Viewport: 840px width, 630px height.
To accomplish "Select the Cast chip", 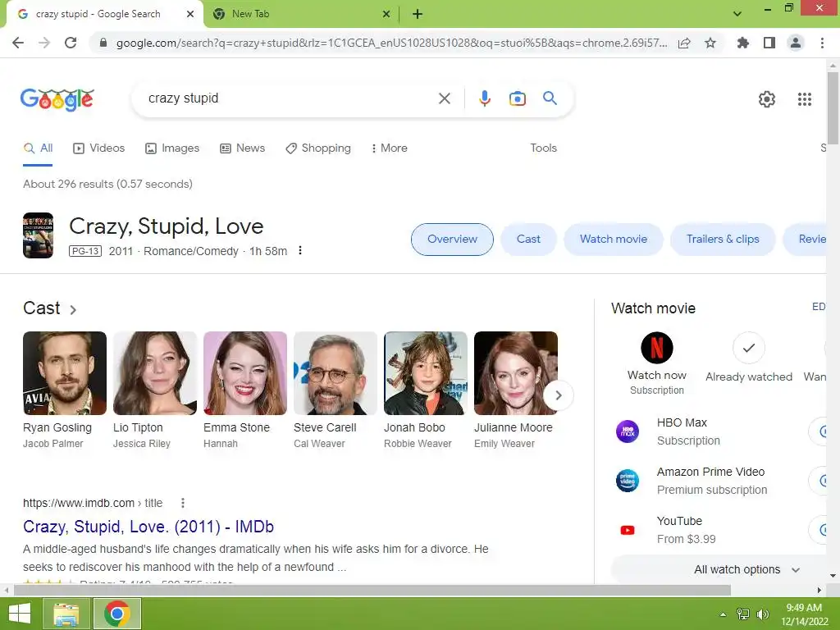I will click(x=528, y=240).
